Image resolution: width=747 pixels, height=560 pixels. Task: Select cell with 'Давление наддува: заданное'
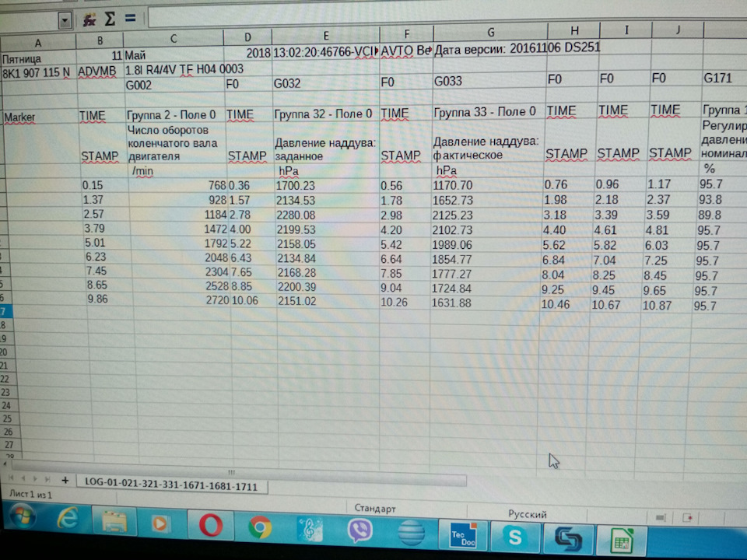(x=327, y=148)
